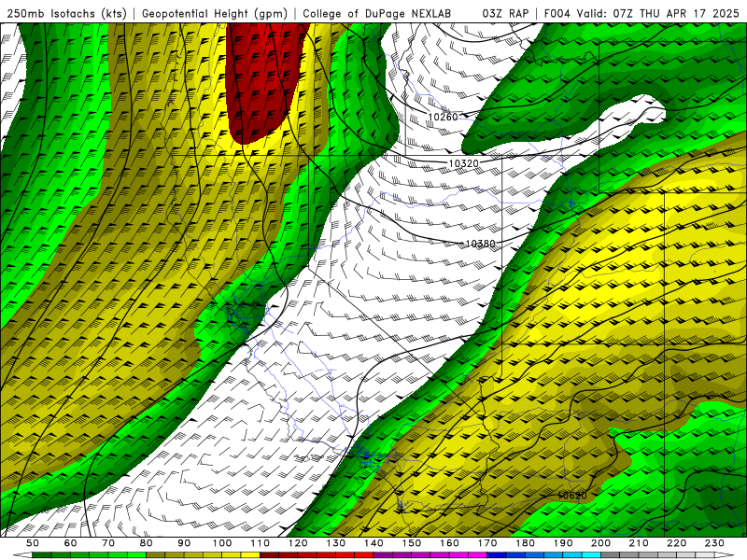The image size is (747, 560).
Task: Click the 180 value on the color scale
Action: [525, 543]
